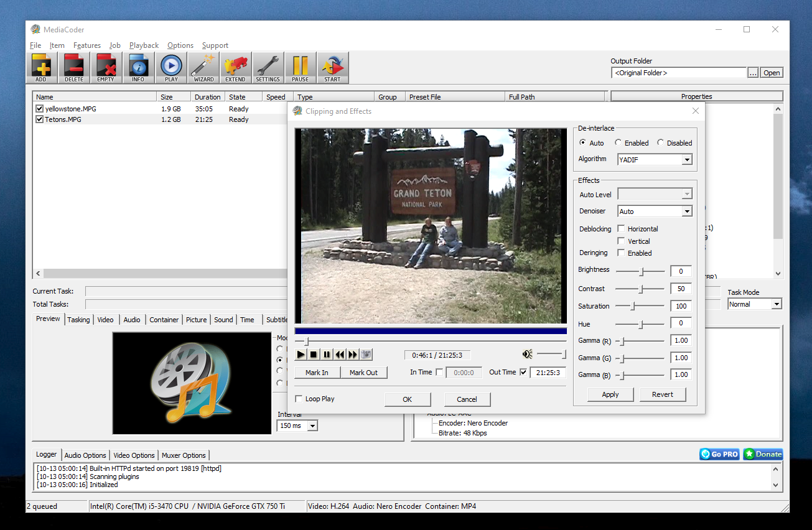Screen dimensions: 812x530
Task: Launch the WIZARD toolbar icon
Action: point(203,67)
